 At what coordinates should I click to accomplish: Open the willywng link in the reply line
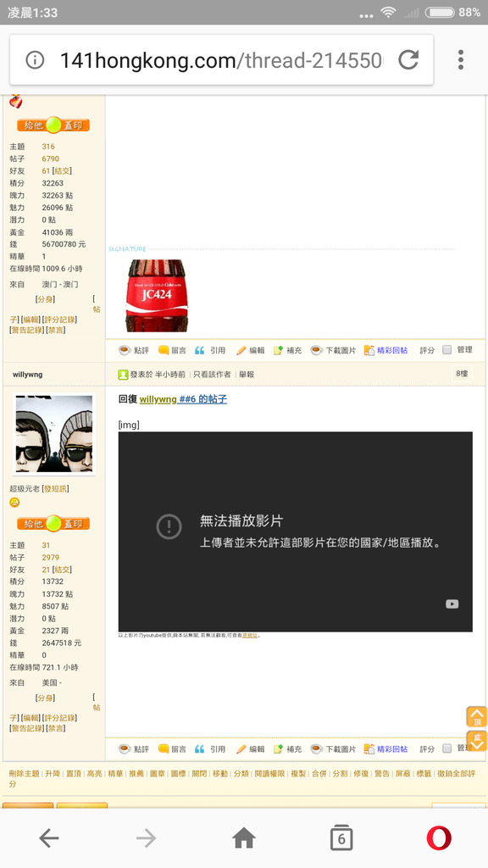point(158,399)
